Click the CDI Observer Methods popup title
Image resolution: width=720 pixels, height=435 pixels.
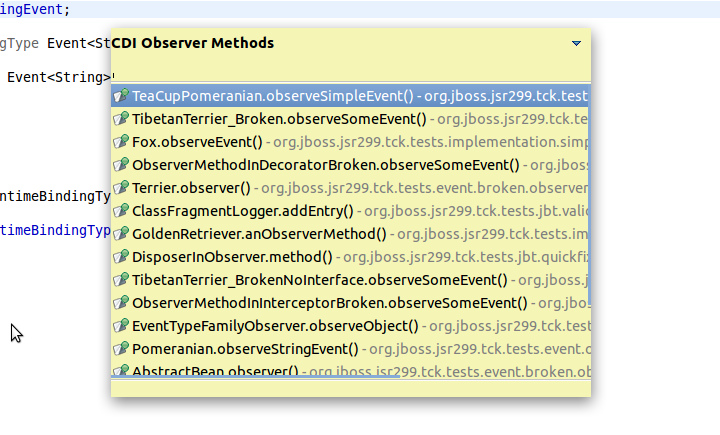[x=193, y=44]
